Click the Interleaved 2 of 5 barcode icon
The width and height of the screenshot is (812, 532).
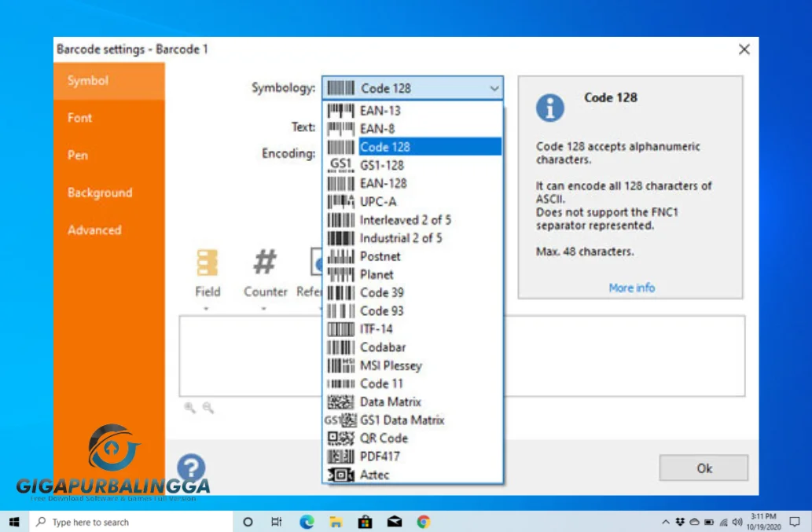click(340, 220)
